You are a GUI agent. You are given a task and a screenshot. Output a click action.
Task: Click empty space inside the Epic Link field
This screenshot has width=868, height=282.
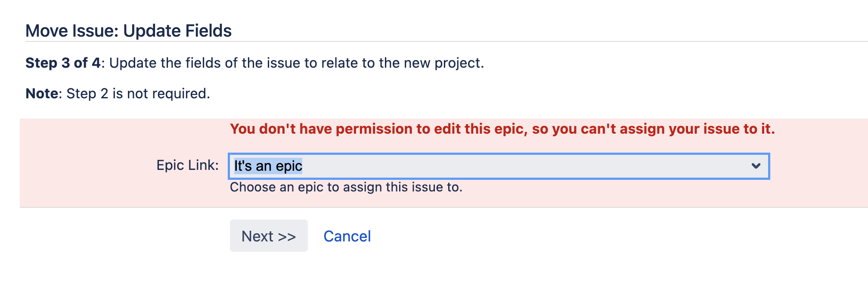pos(517,166)
